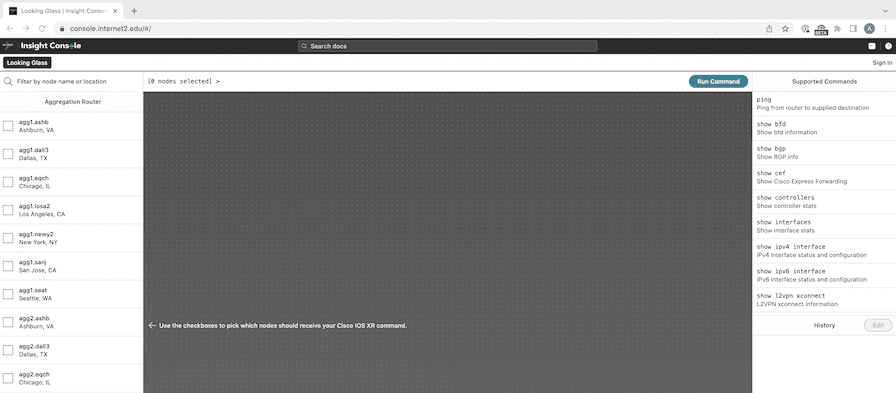Select the agg2.eqch Chicago checkbox
Viewport: 896px width, 393px height.
[x=8, y=378]
